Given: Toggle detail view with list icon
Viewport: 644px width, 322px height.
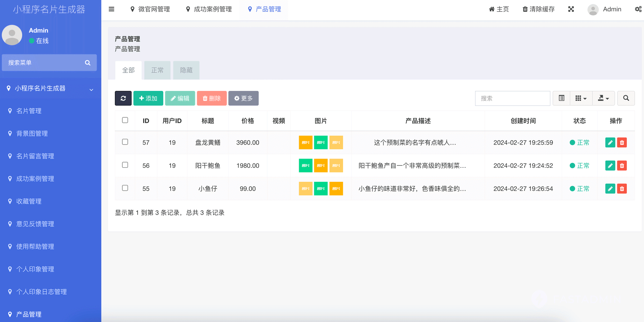Looking at the screenshot, I should click(x=561, y=98).
